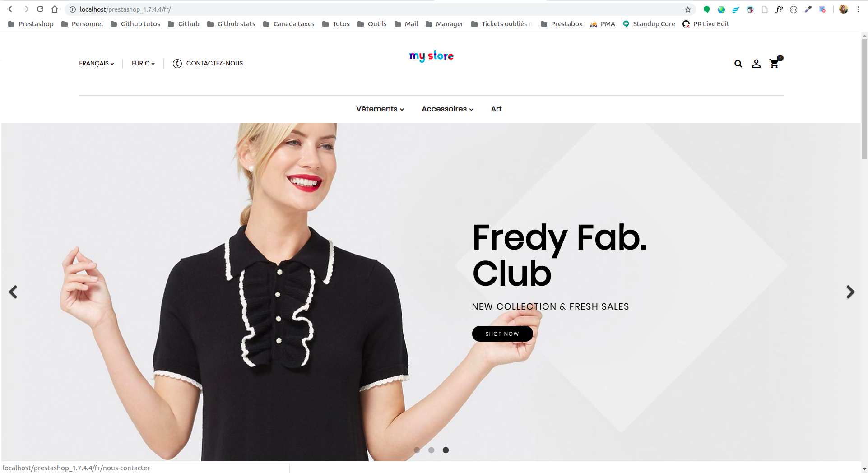The width and height of the screenshot is (868, 473).
Task: Expand the Vêtements menu
Action: point(380,109)
